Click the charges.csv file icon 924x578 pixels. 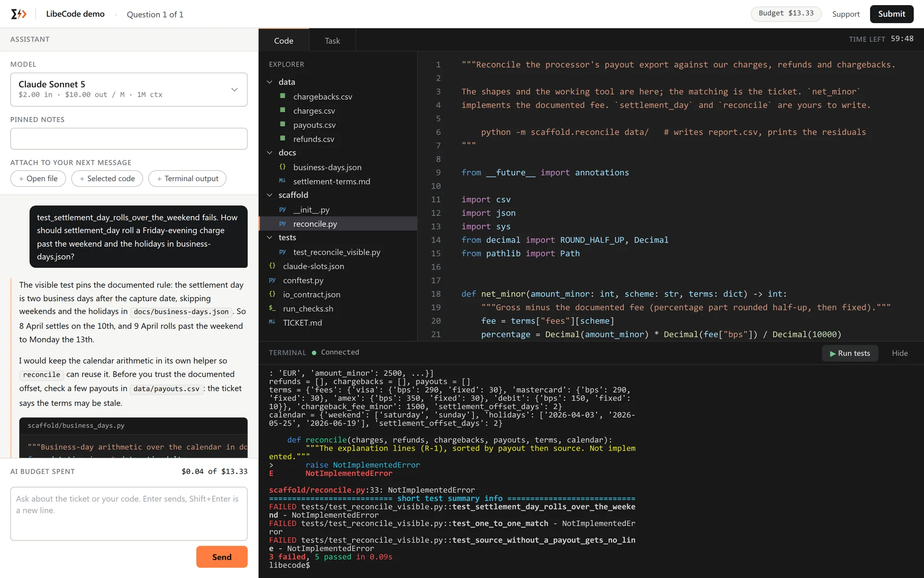tap(283, 111)
